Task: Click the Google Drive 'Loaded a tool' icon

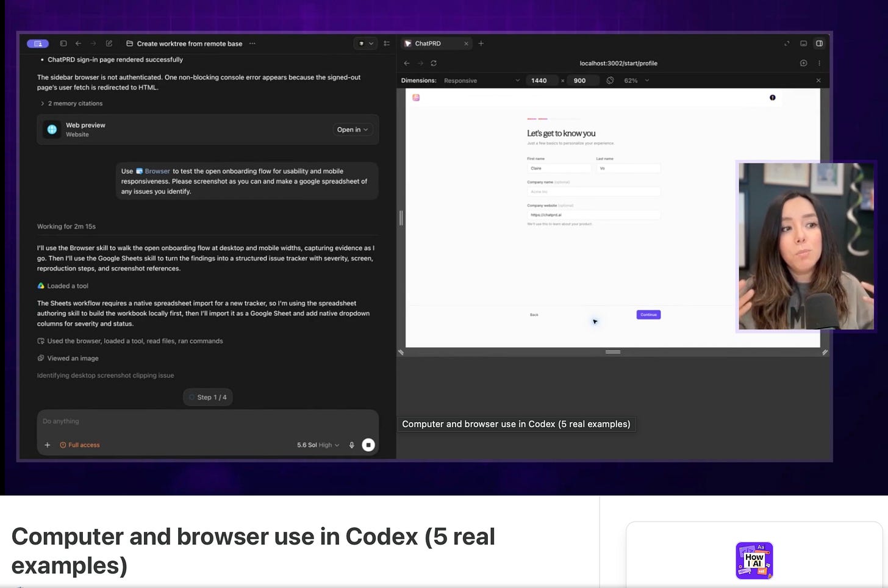Action: click(x=41, y=285)
